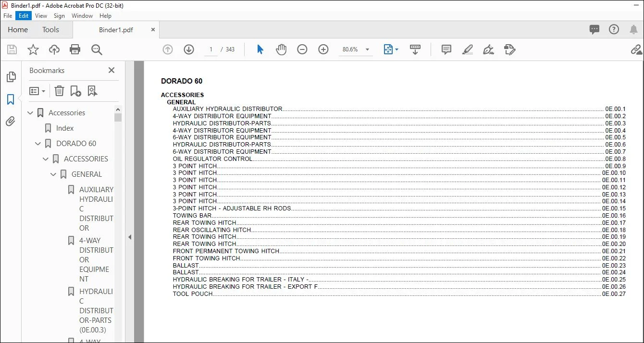Screen dimensions: 644x343
Task: Switch to the Home tab
Action: [18, 30]
